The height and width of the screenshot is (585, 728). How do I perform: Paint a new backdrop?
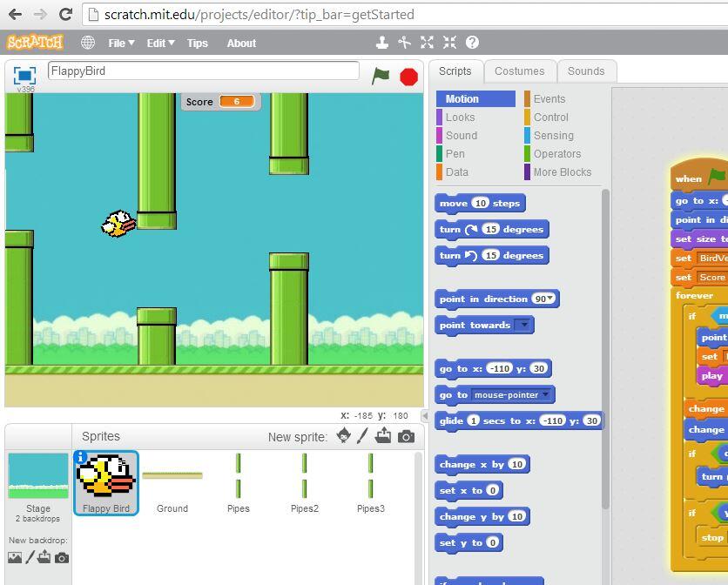(30, 557)
